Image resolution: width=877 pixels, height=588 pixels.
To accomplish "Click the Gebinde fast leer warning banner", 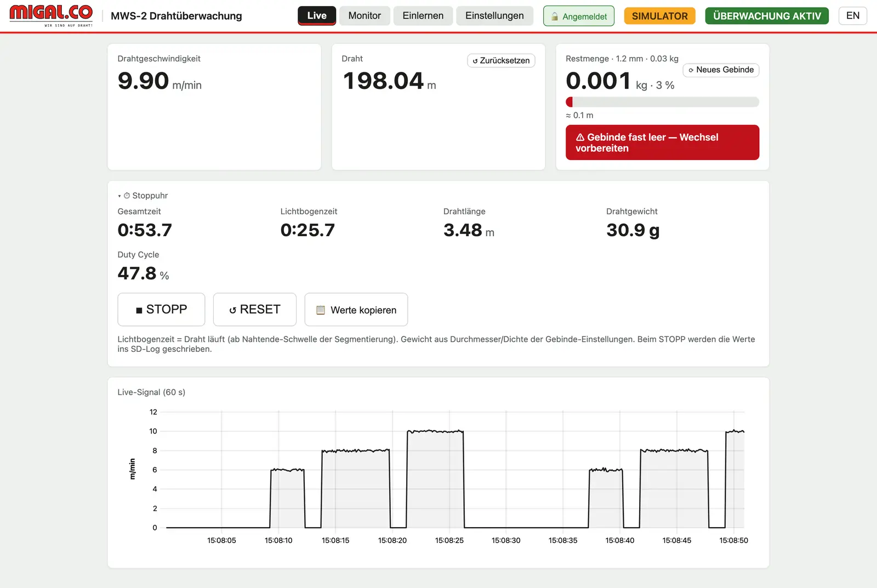I will tap(662, 142).
